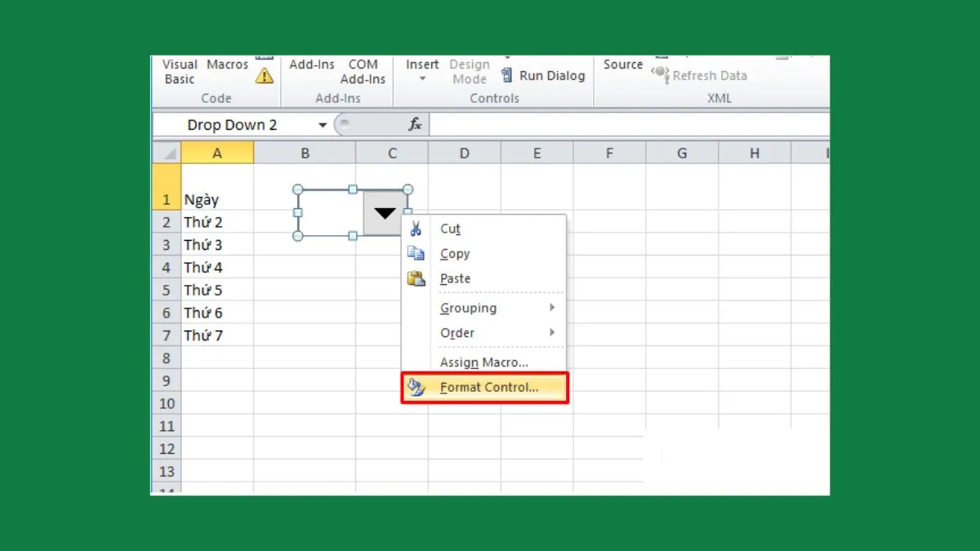Click the Format Control paintbrush icon
This screenshot has height=551, width=980.
tap(416, 388)
